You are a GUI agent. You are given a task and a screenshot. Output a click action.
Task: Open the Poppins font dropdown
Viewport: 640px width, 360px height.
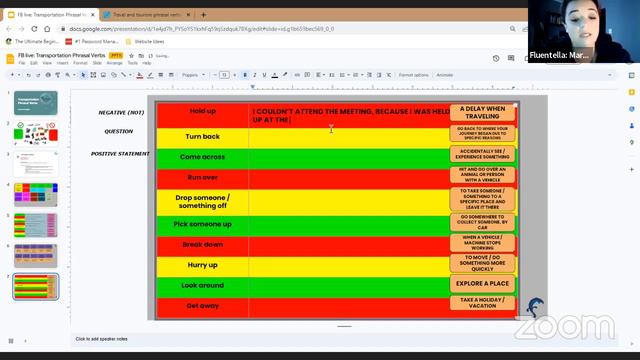click(193, 75)
